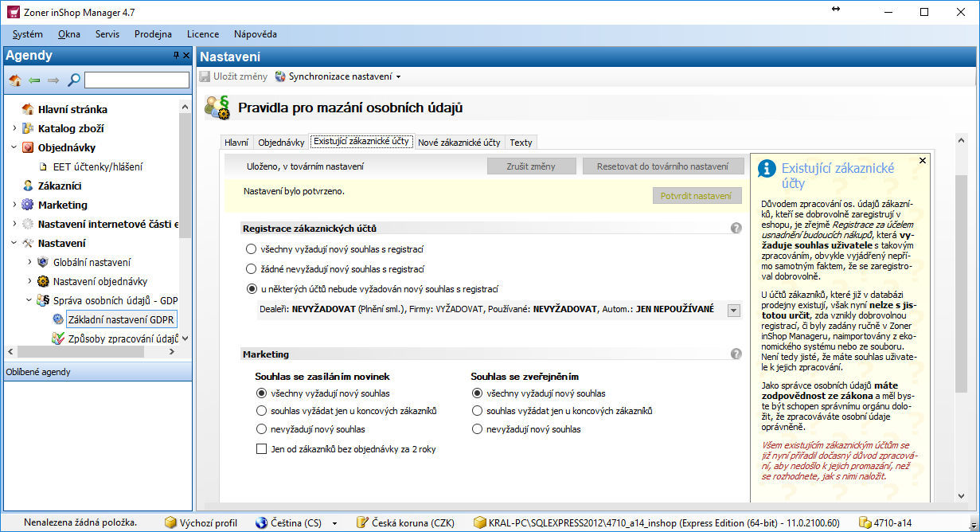Viewport: 980px width, 532px height.
Task: Select 'žádné nevyžadují nový souhlas s registrací'
Action: [x=252, y=269]
